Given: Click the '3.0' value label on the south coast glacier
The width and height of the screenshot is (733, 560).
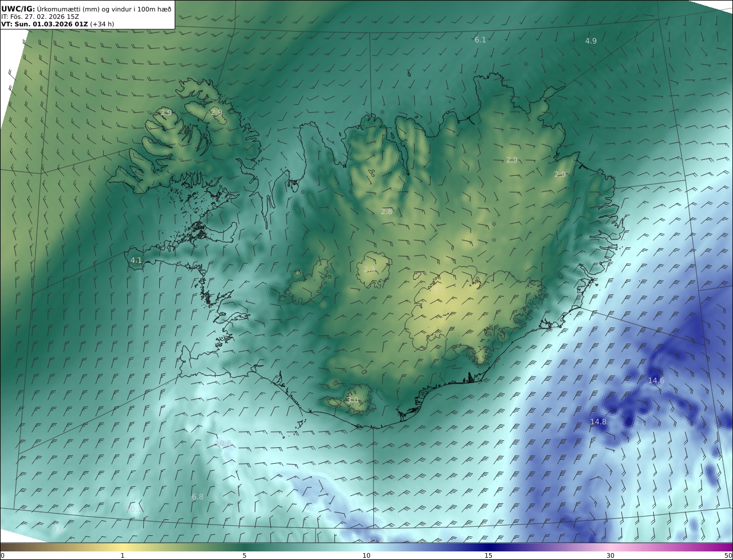Looking at the screenshot, I should coord(352,400).
